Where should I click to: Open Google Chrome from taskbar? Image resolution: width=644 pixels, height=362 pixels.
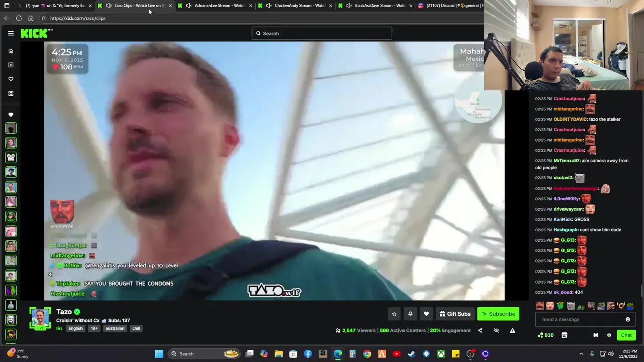(x=367, y=354)
